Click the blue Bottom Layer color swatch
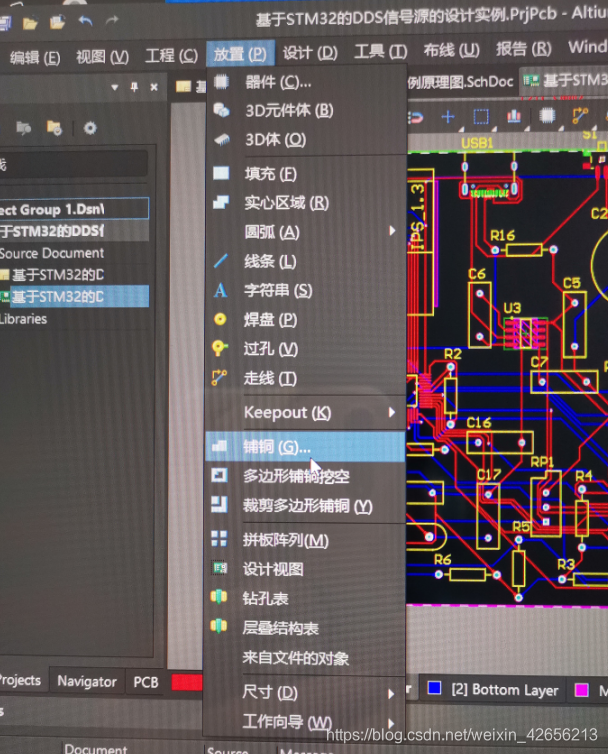Image resolution: width=608 pixels, height=754 pixels. 434,688
